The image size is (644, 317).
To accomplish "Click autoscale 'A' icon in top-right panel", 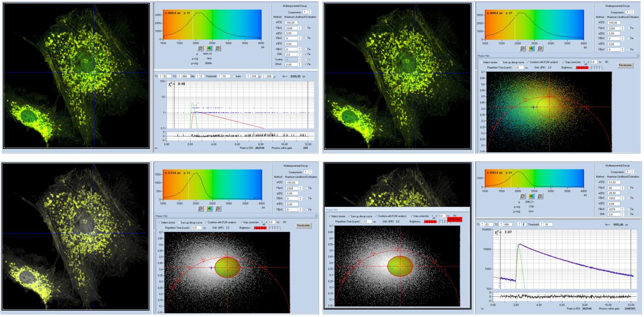I will tap(531, 48).
